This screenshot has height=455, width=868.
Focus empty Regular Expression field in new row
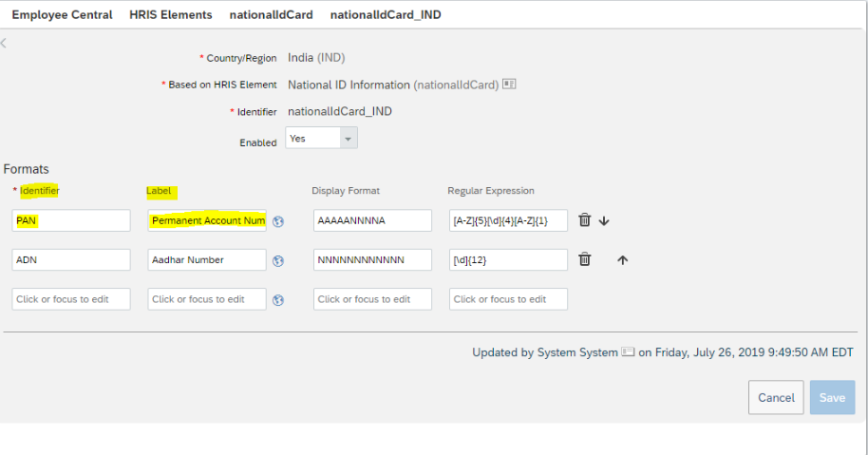(x=508, y=299)
